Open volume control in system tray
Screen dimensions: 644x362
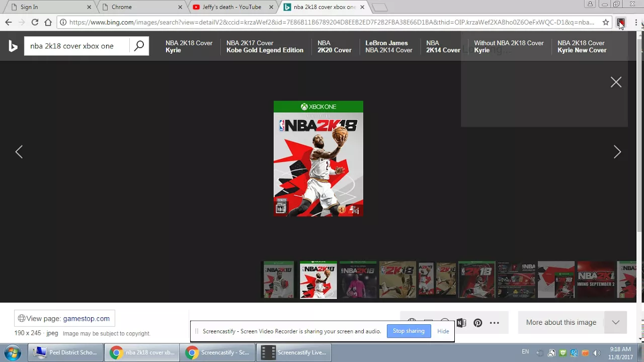point(596,353)
